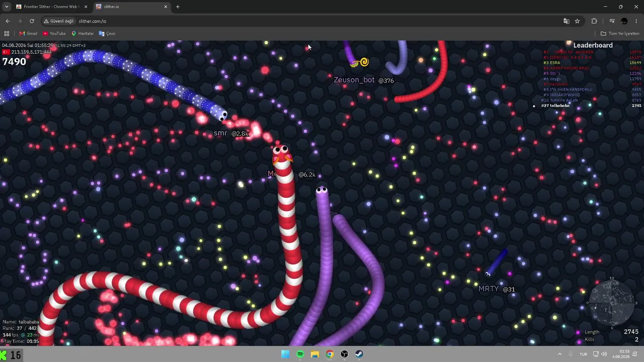This screenshot has height=362, width=644.
Task: Click the 'Rank: 37 / 442' stat line
Action: click(x=19, y=328)
